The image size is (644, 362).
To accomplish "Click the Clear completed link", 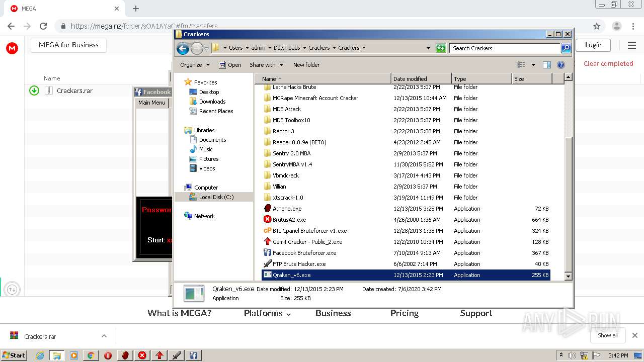I will pyautogui.click(x=608, y=63).
